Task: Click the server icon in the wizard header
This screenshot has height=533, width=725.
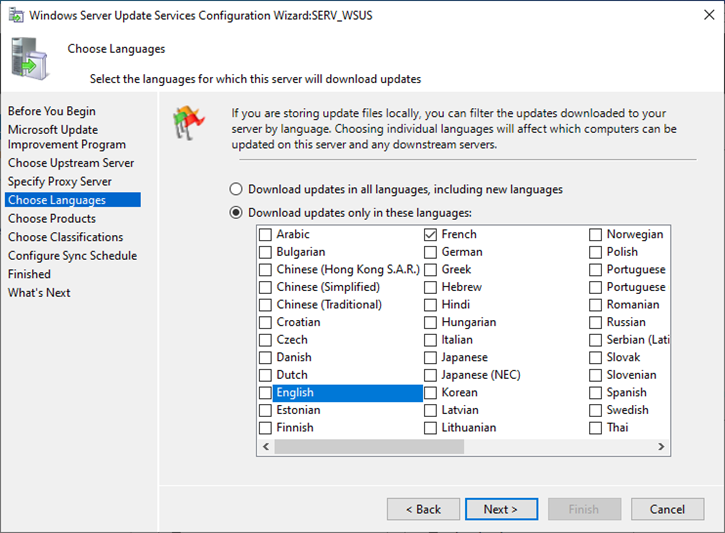Action: (x=30, y=59)
